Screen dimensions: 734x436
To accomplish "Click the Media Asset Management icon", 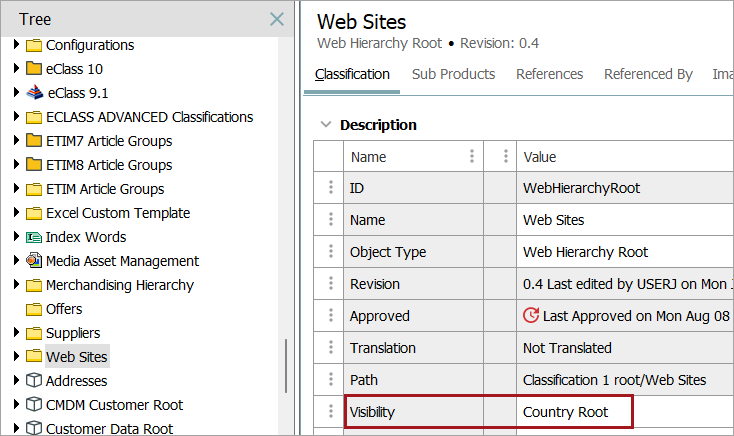I will [x=34, y=261].
